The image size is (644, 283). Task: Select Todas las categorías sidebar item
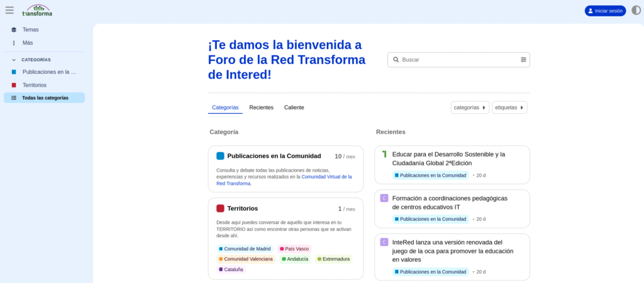[45, 97]
